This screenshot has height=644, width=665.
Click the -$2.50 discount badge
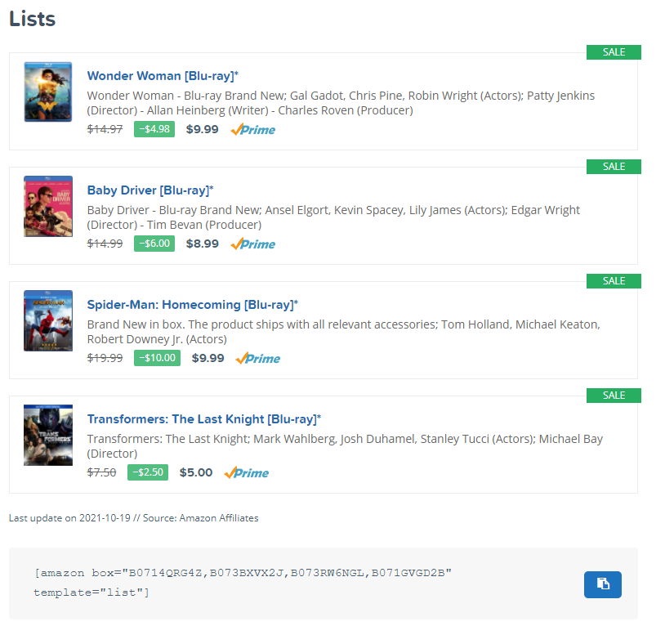(148, 472)
